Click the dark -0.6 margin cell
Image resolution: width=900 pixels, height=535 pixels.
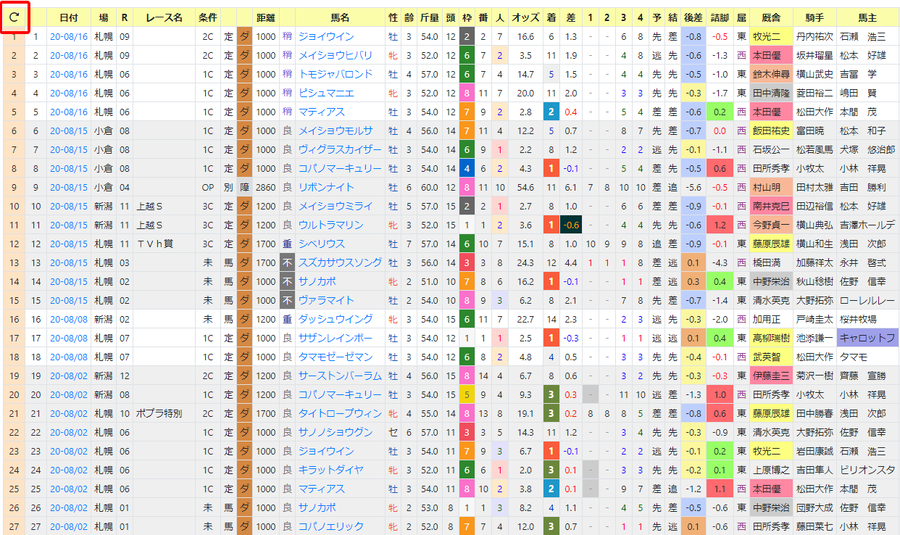tap(571, 225)
